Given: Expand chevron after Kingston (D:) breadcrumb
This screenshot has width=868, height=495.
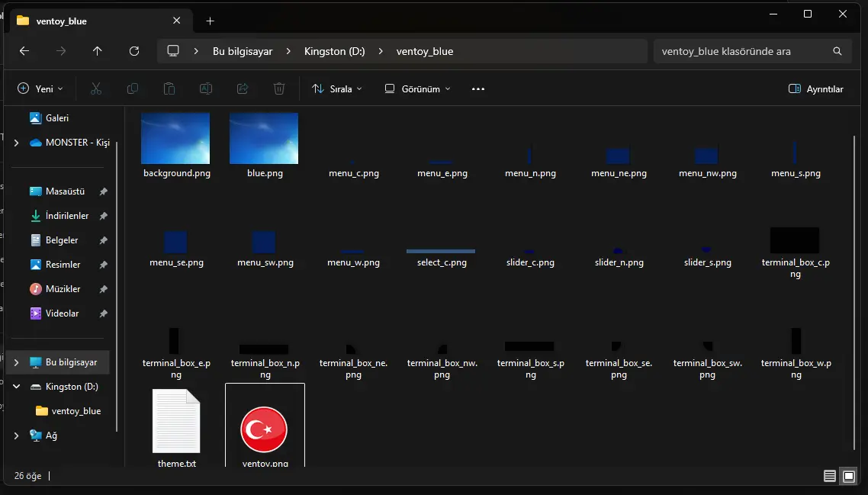Looking at the screenshot, I should tap(381, 51).
